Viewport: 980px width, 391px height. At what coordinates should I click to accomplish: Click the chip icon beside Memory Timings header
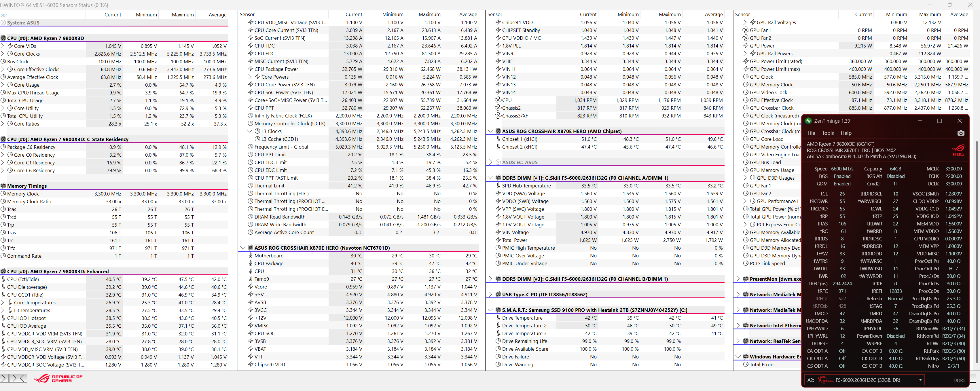[x=3, y=186]
